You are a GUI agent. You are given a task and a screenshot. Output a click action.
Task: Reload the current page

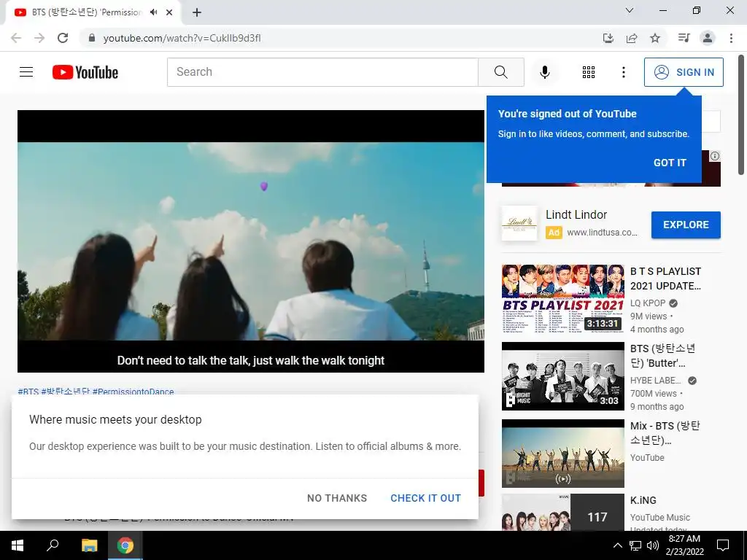63,38
